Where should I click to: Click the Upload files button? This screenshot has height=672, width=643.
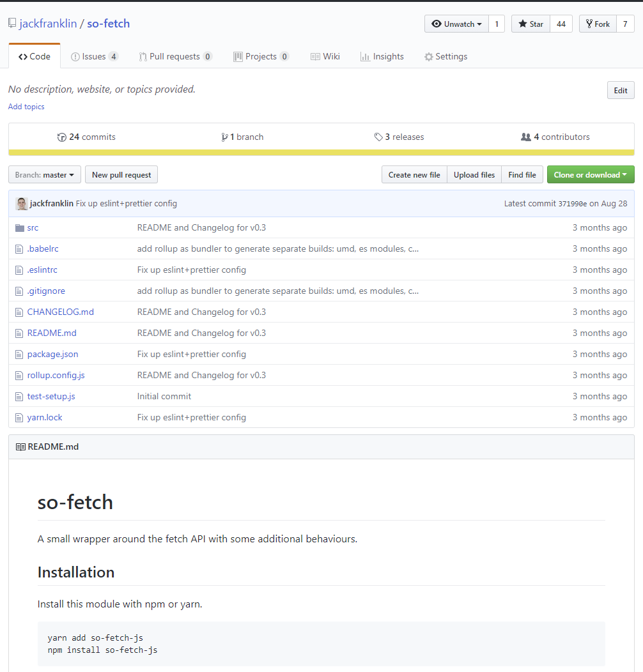(474, 175)
